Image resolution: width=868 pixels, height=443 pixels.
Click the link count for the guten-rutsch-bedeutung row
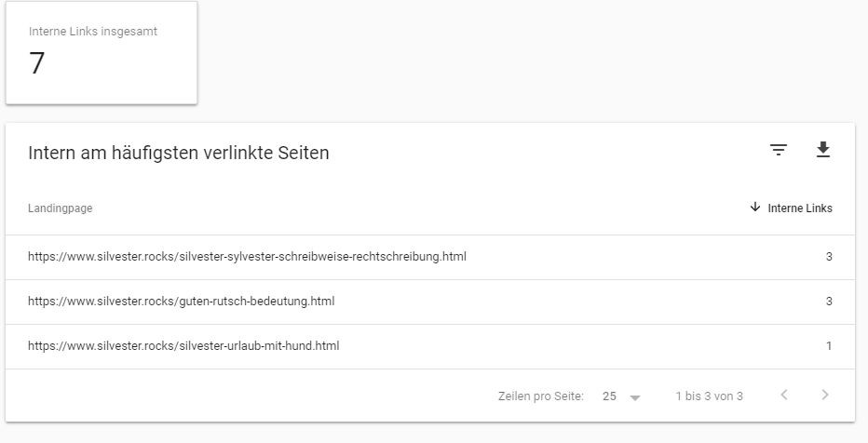click(829, 302)
